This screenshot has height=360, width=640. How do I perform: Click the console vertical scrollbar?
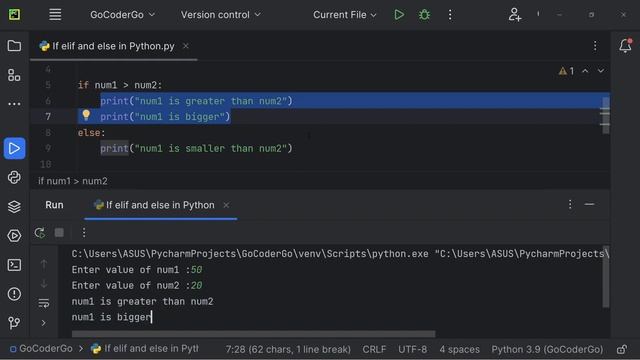coord(606,277)
